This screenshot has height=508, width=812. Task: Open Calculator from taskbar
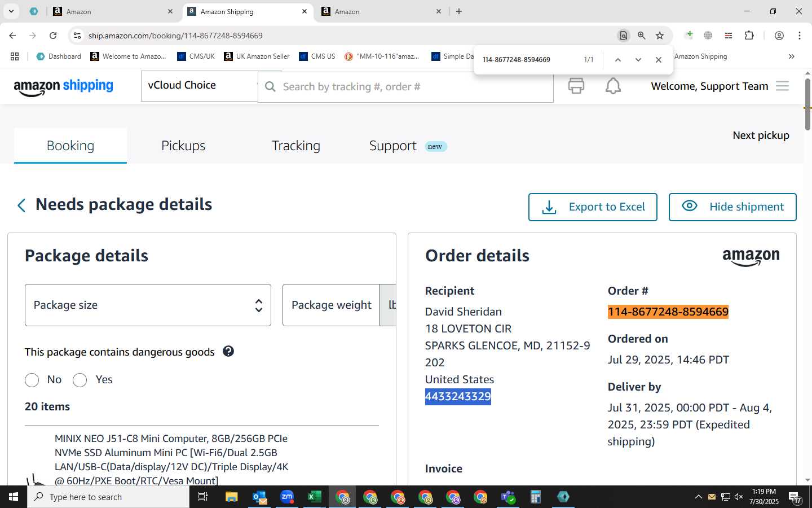[x=536, y=497]
